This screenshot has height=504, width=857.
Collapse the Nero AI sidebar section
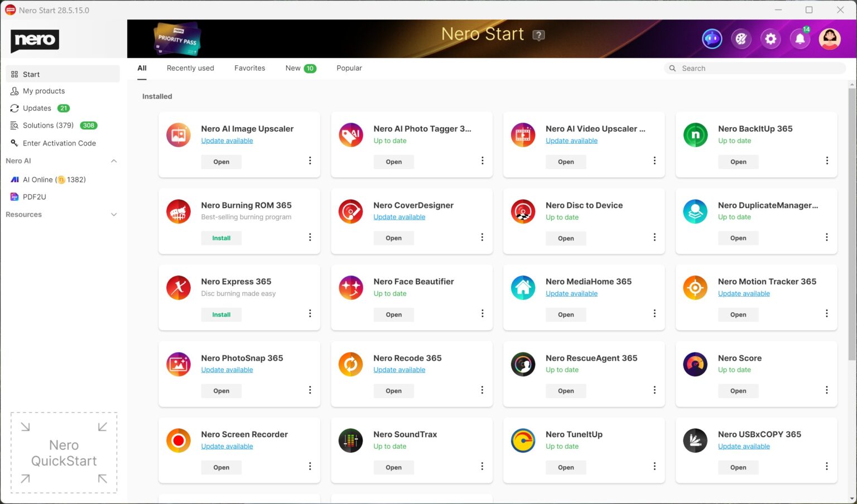click(x=113, y=161)
